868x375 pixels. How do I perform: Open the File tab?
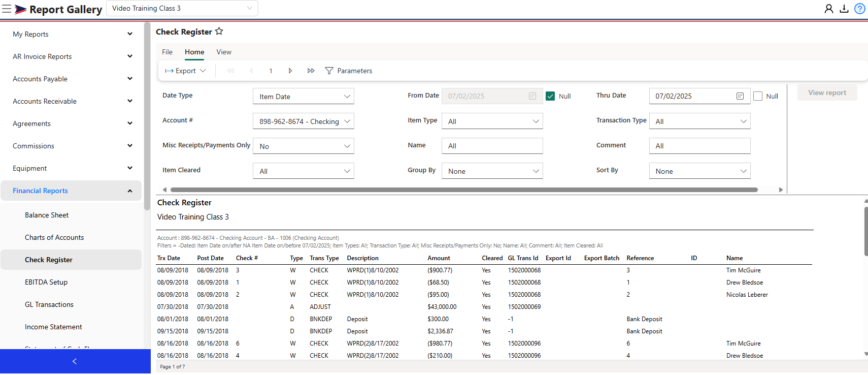coord(167,52)
